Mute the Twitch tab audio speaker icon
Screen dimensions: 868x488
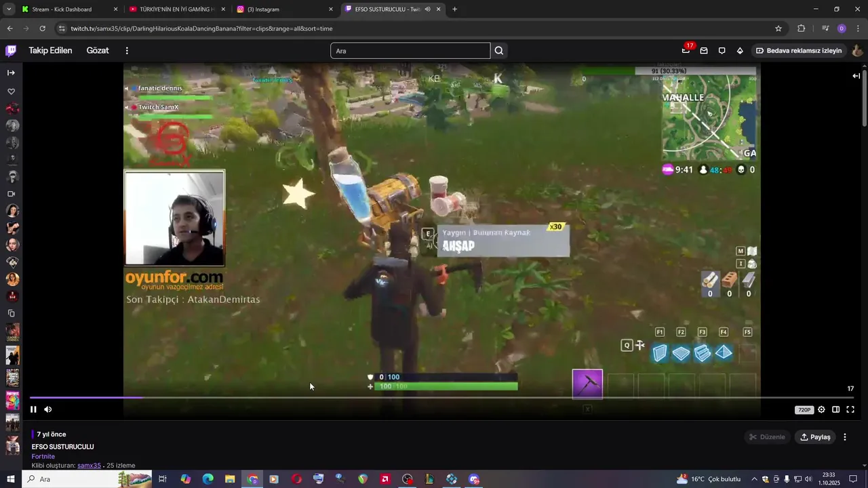pyautogui.click(x=427, y=9)
